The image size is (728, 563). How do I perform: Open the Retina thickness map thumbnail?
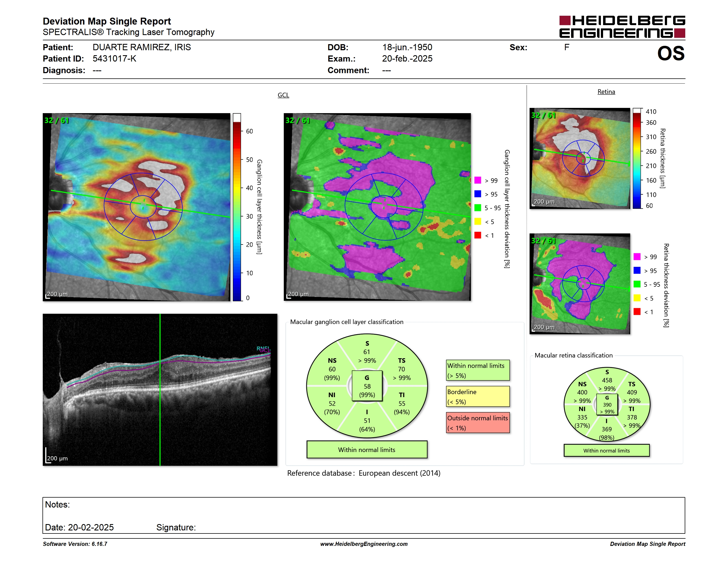pyautogui.click(x=580, y=158)
